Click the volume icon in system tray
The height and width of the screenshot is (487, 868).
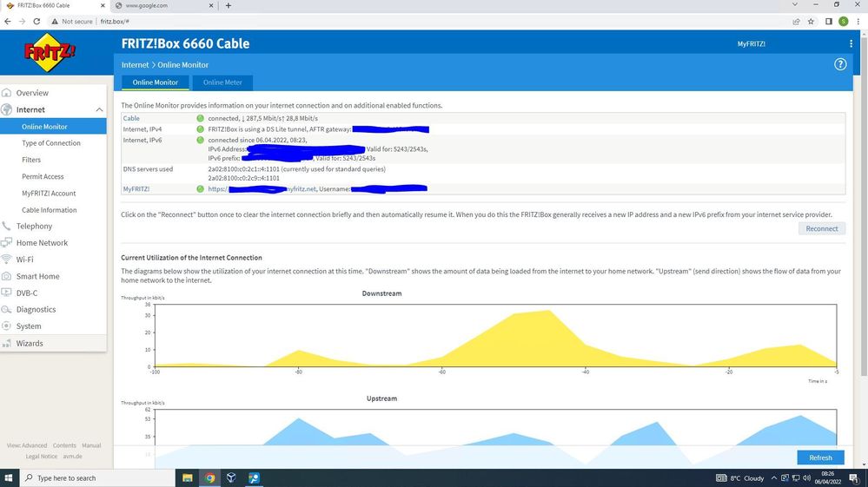806,477
